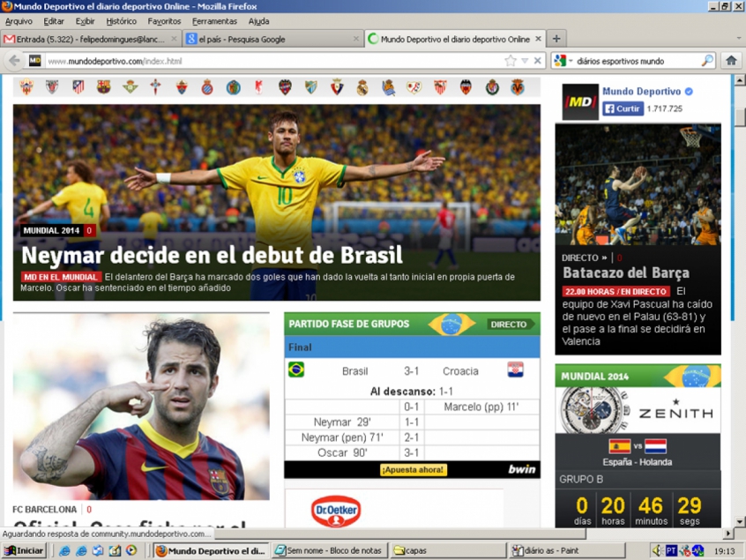Open the Real Madrid crest link
This screenshot has width=746, height=560.
pos(362,87)
